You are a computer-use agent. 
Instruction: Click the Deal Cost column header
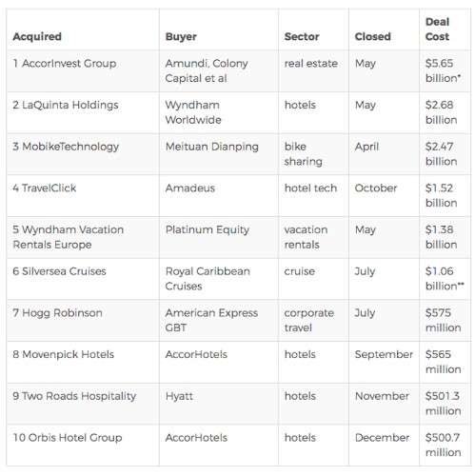[437, 30]
